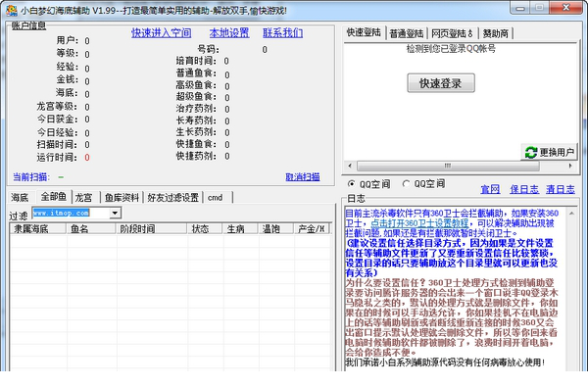Click the 扫描时间 label
This screenshot has height=386, width=588.
(x=57, y=145)
